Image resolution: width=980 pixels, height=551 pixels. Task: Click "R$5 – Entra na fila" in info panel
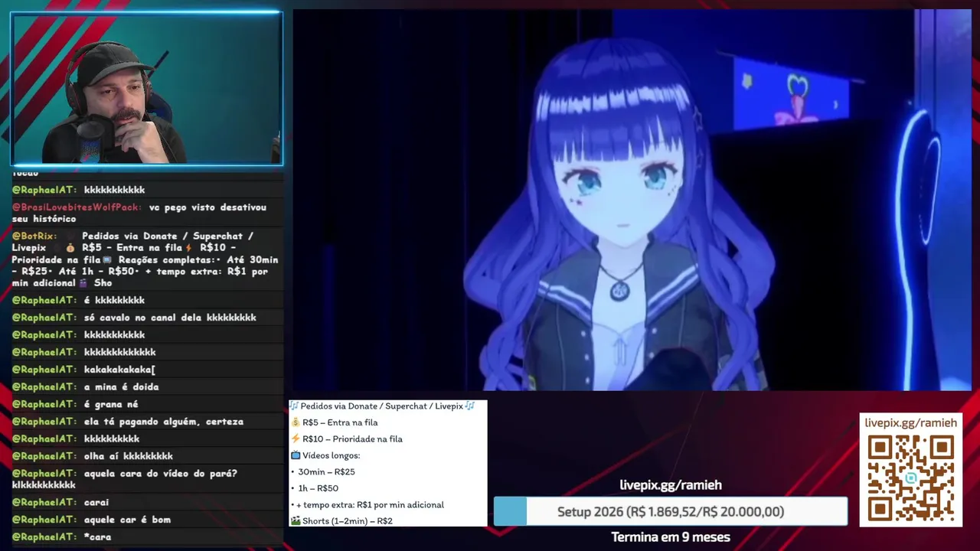pyautogui.click(x=340, y=422)
